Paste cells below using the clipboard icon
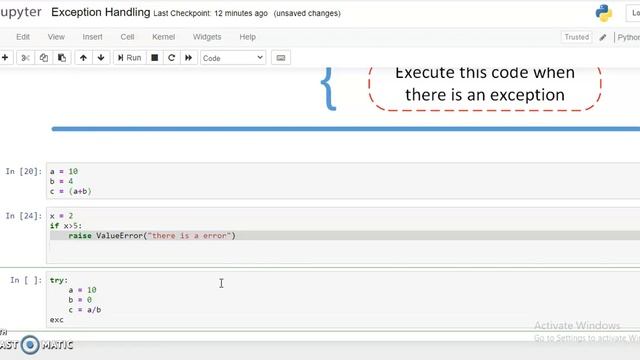The width and height of the screenshot is (640, 360). (x=62, y=58)
